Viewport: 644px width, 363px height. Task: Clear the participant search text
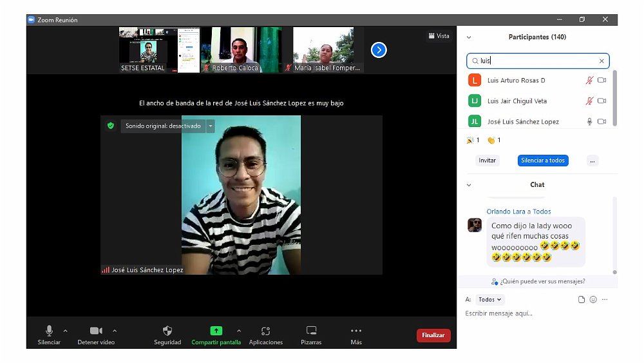(601, 61)
